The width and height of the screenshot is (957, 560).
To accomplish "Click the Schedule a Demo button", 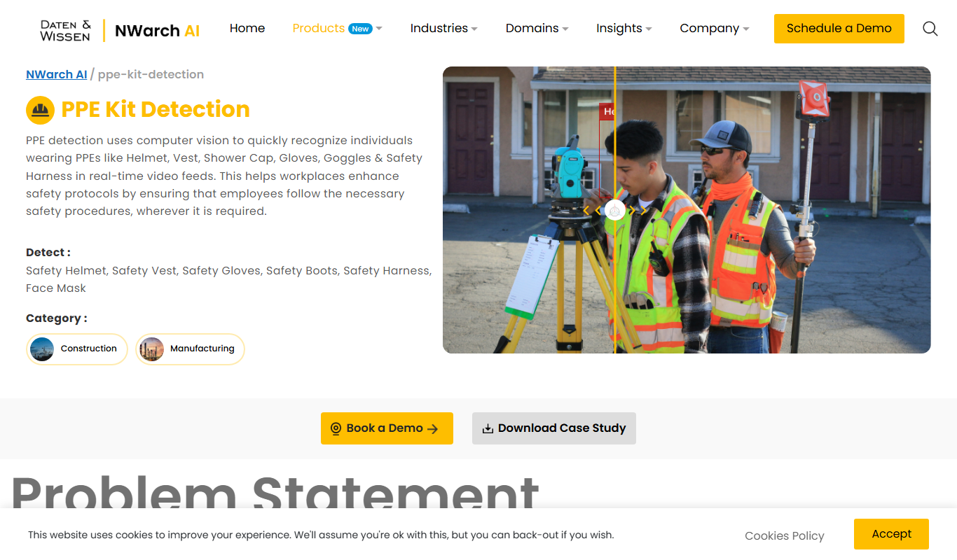I will (x=839, y=29).
